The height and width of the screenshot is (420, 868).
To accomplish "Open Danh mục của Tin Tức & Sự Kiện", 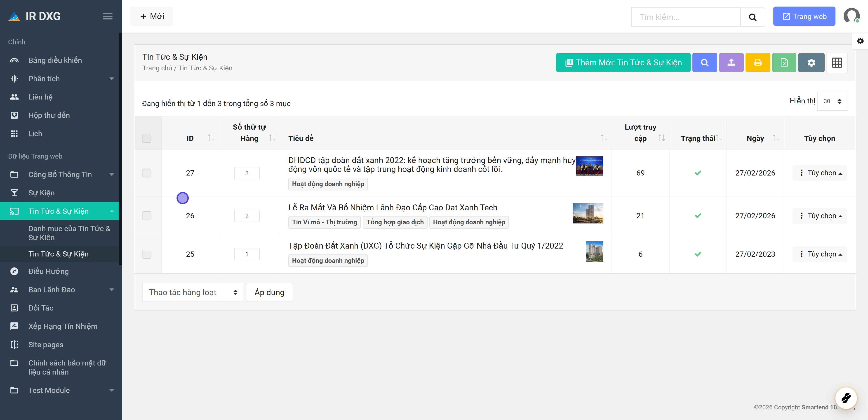I will (69, 233).
